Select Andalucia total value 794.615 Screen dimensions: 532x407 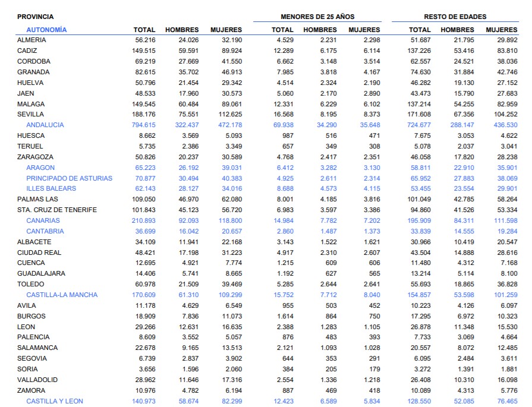pos(143,125)
